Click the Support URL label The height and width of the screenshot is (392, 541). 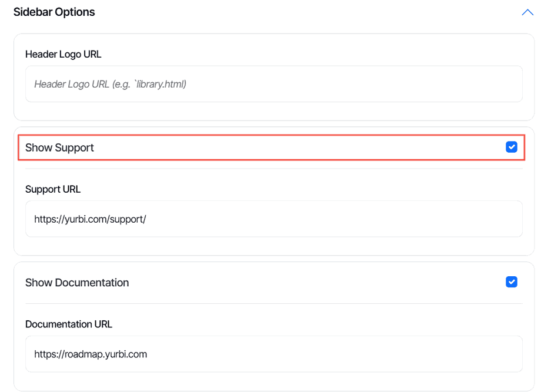53,189
